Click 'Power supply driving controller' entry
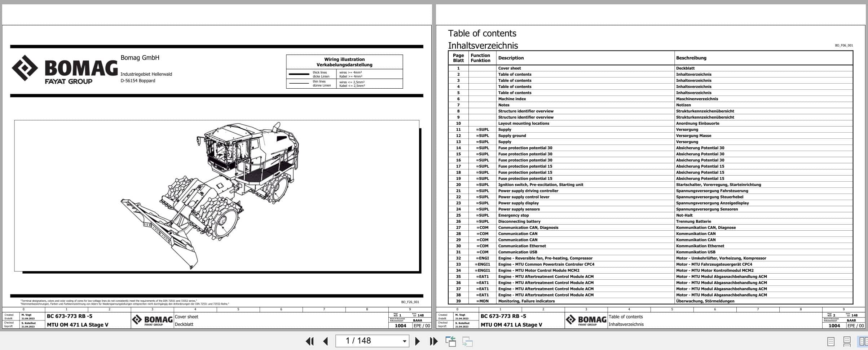 (x=528, y=191)
